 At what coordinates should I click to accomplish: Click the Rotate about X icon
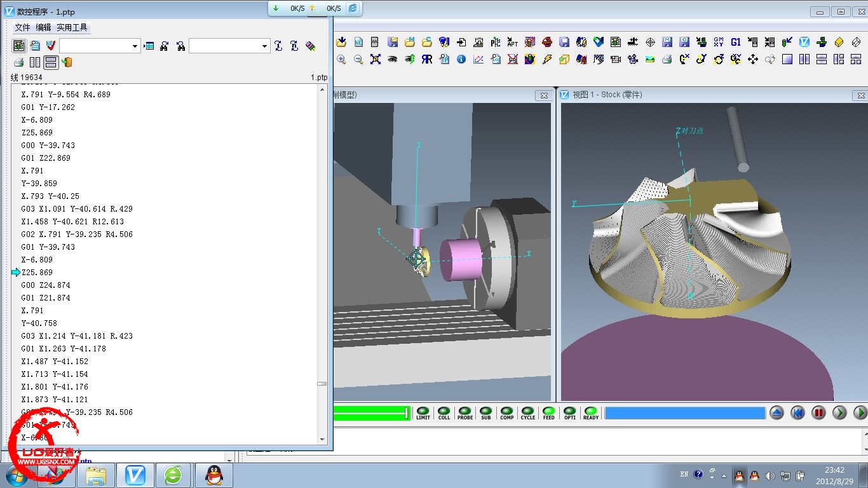(684, 59)
